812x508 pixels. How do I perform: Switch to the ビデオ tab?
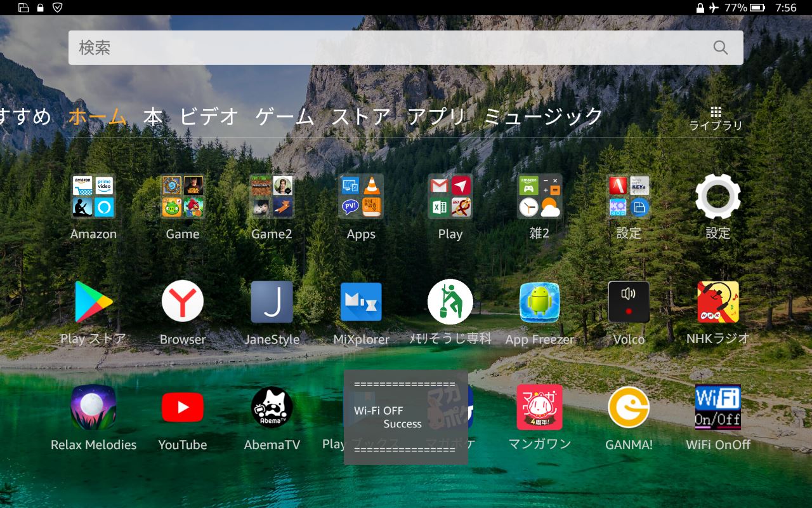click(x=209, y=117)
